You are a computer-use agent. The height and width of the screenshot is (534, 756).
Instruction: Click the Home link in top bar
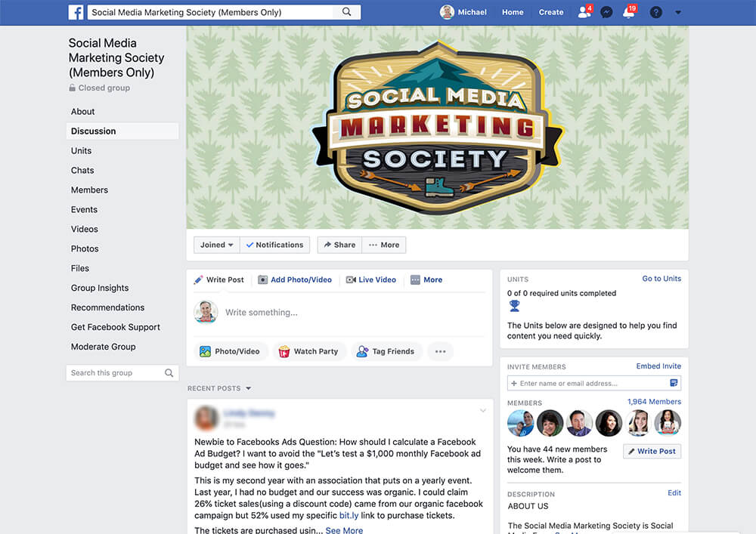(x=513, y=13)
